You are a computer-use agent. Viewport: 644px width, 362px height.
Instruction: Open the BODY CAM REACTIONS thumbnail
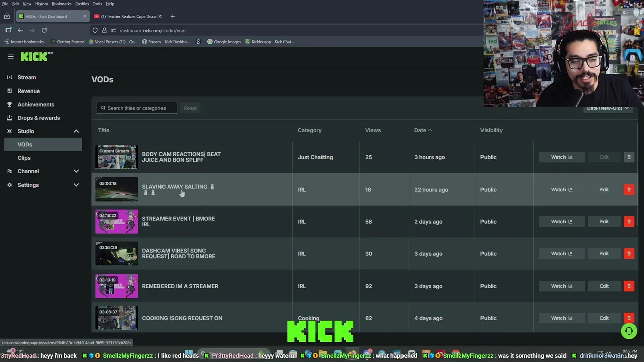click(x=117, y=157)
